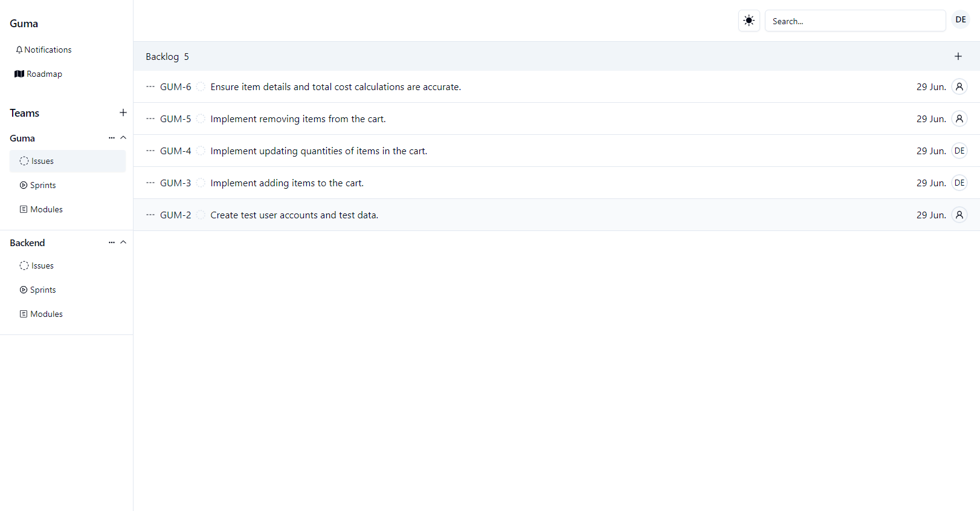
Task: Collapse the Guma team section chevron
Action: point(123,138)
